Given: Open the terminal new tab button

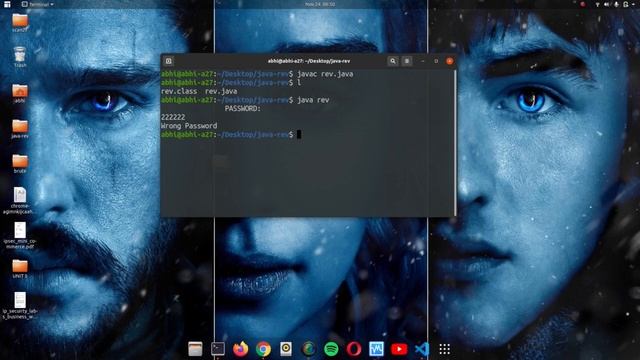Looking at the screenshot, I should (169, 61).
